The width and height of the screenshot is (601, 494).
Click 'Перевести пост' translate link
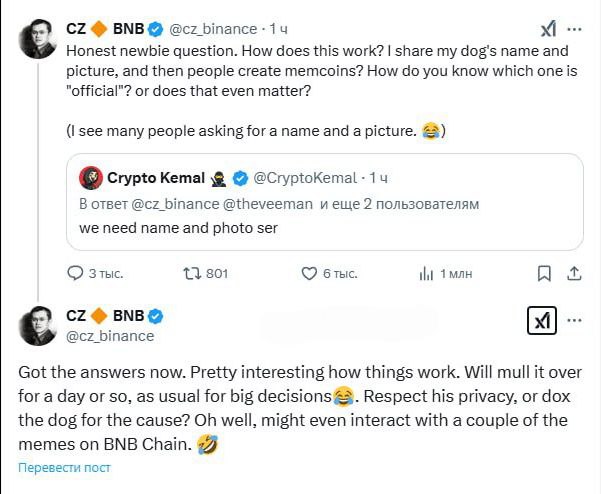(63, 468)
